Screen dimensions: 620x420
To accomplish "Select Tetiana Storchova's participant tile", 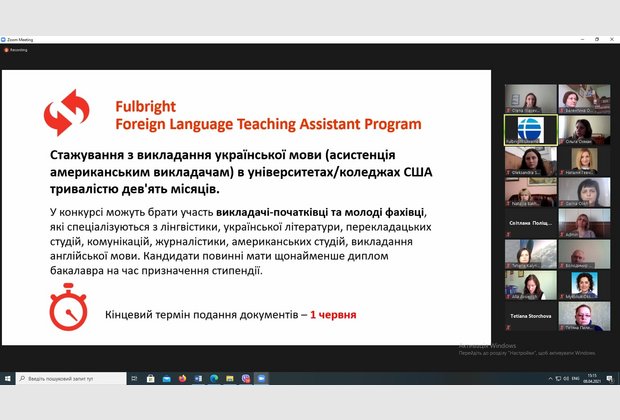I will point(531,316).
